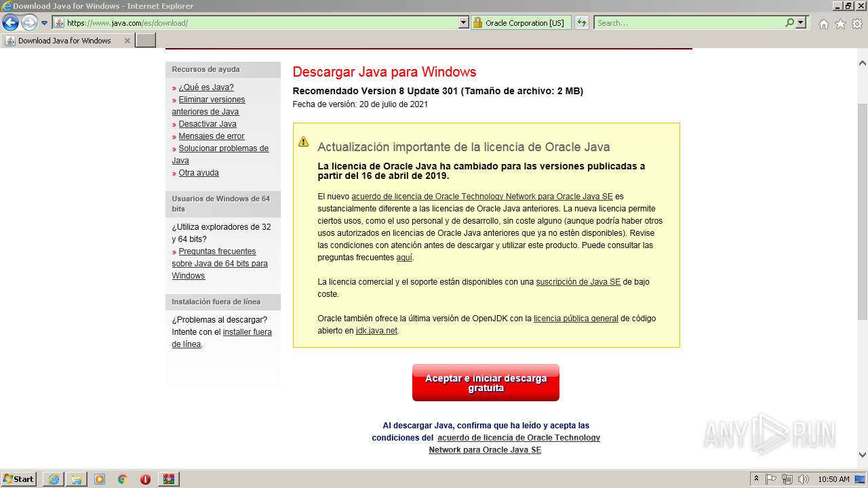Open acuerdo de licencia link in yellow notice
The height and width of the screenshot is (488, 868).
pyautogui.click(x=482, y=197)
